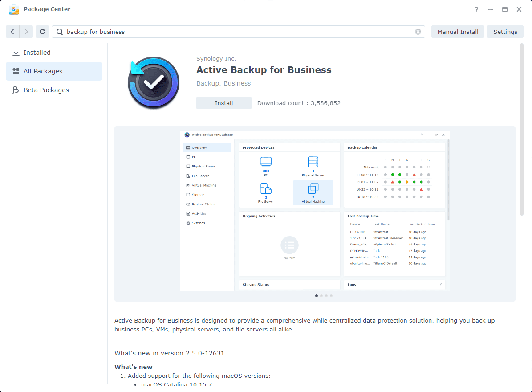532x392 pixels.
Task: Go forward with the right arrow button
Action: point(26,32)
